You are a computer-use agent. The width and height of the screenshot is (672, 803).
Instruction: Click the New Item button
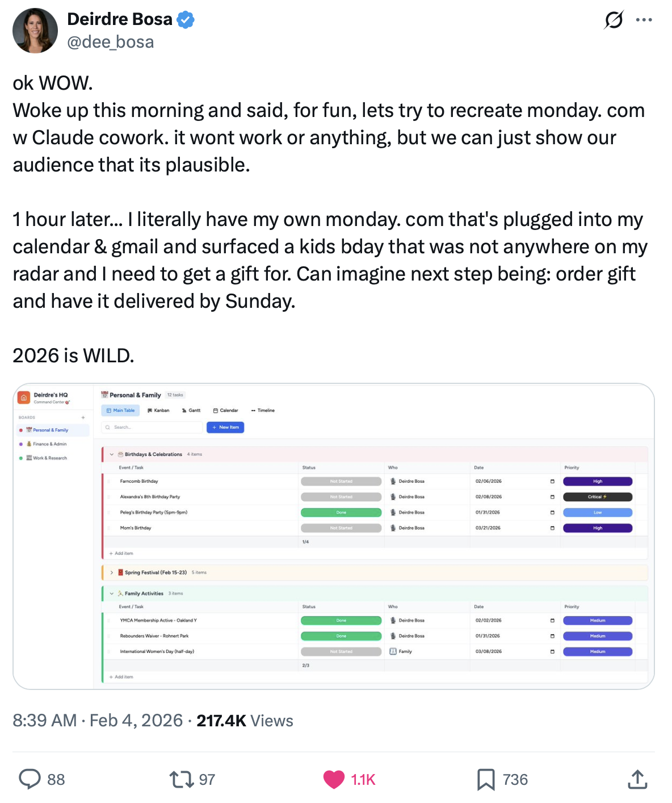pos(225,427)
